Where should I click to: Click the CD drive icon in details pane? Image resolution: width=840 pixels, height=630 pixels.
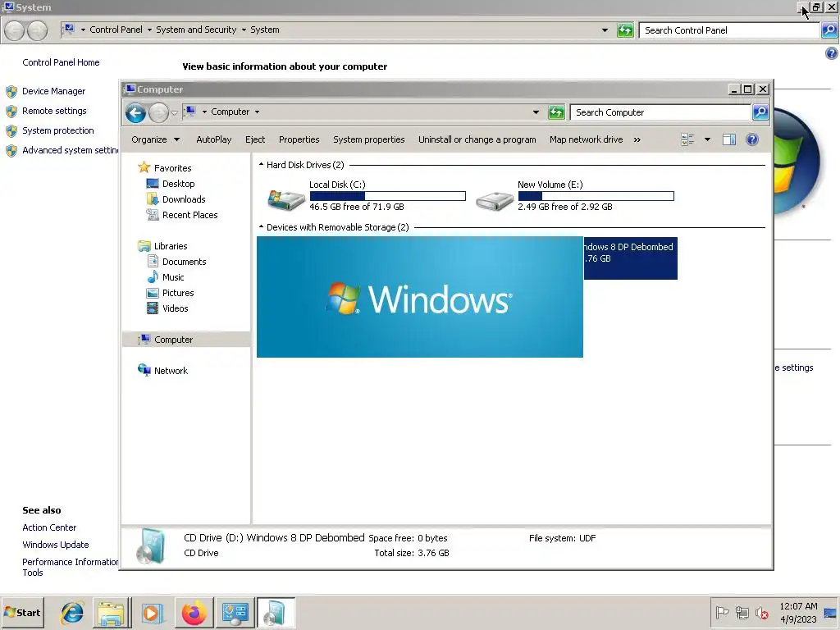click(x=151, y=546)
